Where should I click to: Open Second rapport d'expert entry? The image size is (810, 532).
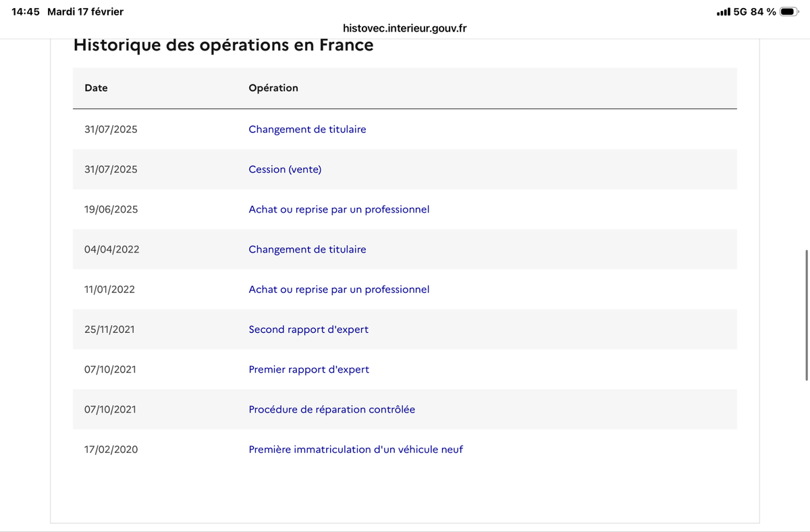(x=308, y=329)
